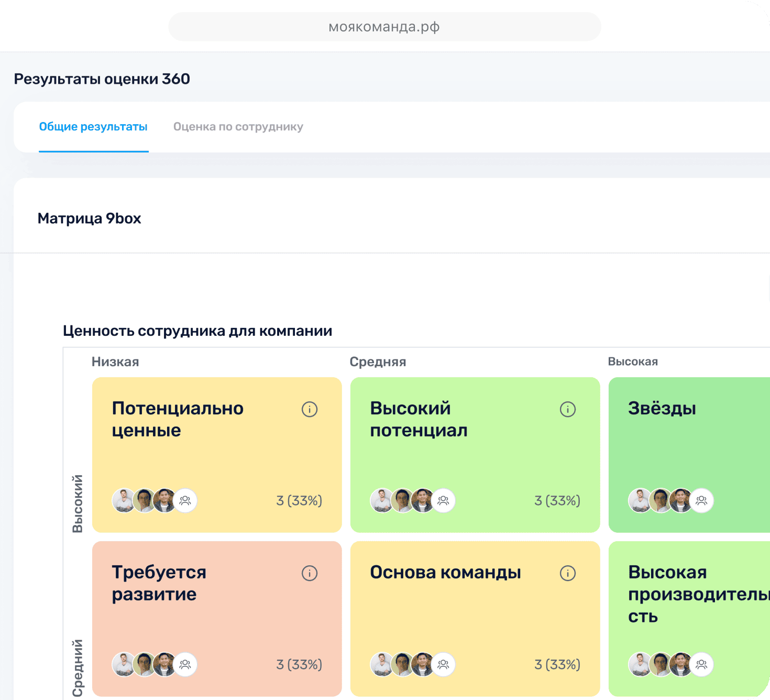Click 3 (33%) count in Основа команды
Viewport: 770px width, 700px height.
pyautogui.click(x=557, y=665)
